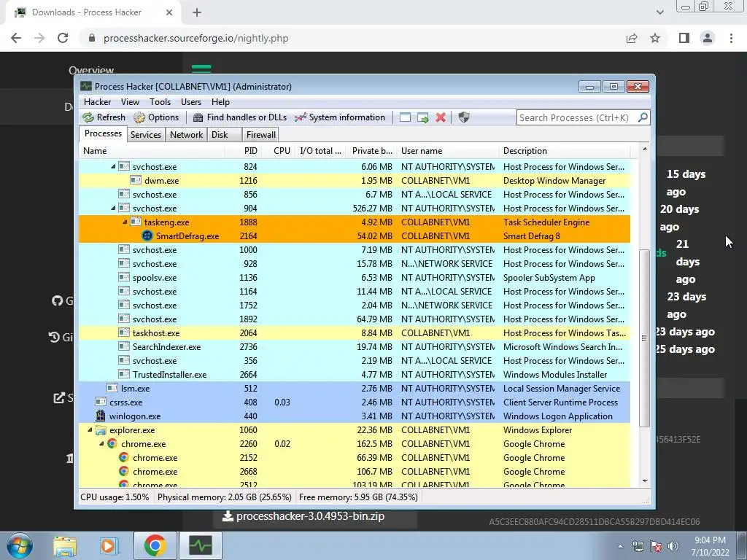Open the Help menu in Process Hacker
747x560 pixels.
220,102
